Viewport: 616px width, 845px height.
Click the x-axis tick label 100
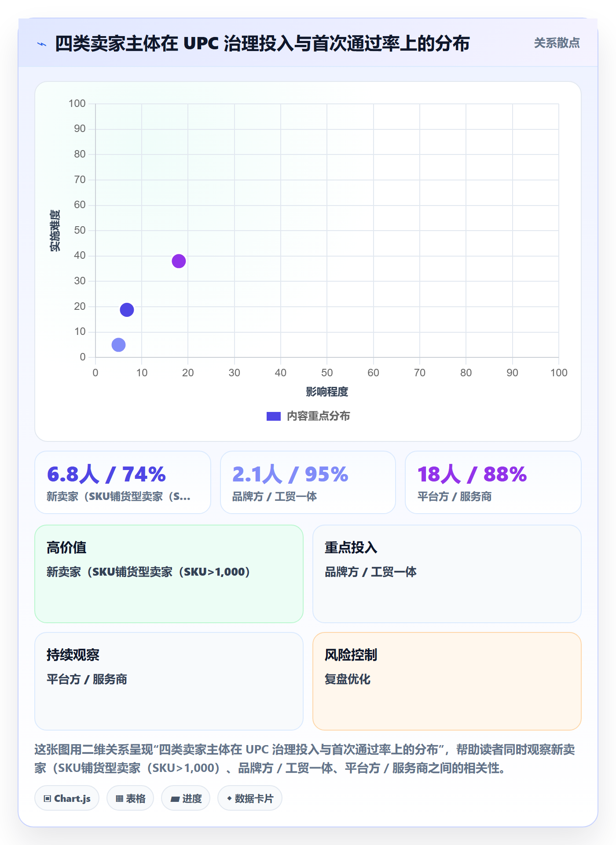coord(559,373)
